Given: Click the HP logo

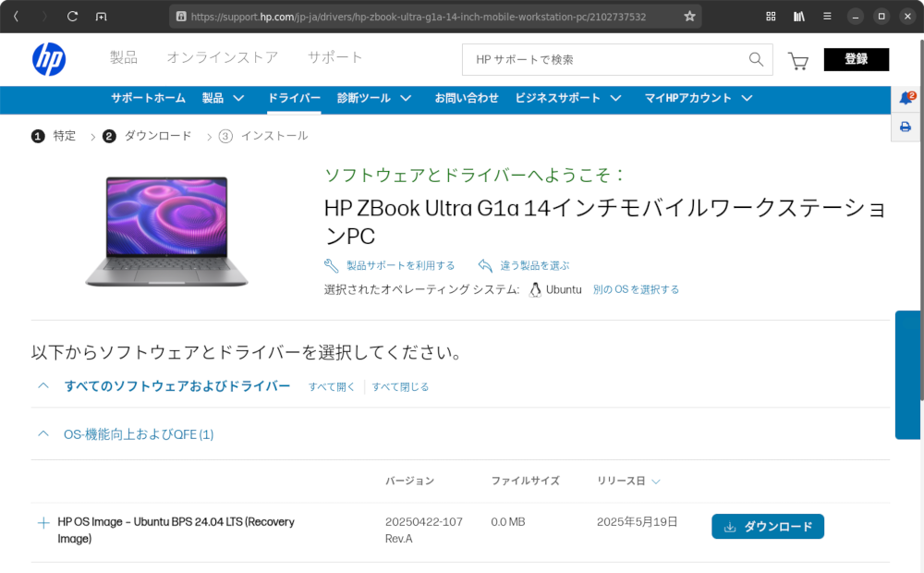Looking at the screenshot, I should [x=50, y=59].
